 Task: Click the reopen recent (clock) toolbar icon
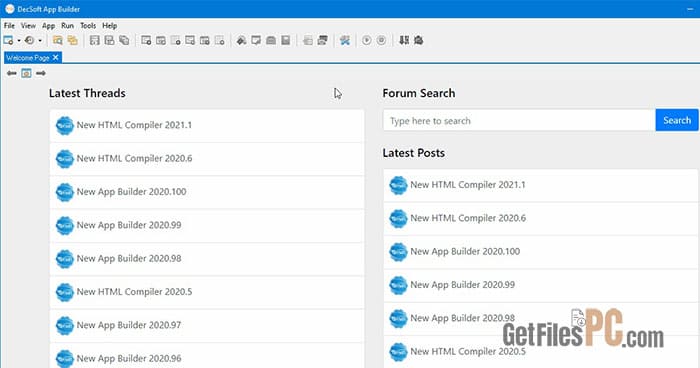click(29, 40)
